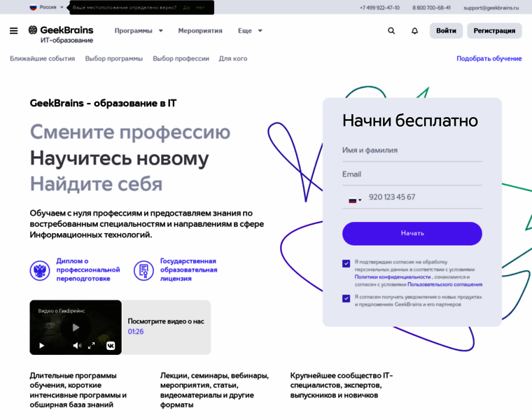Expand the video to fullscreen
The height and width of the screenshot is (420, 532).
pos(91,345)
